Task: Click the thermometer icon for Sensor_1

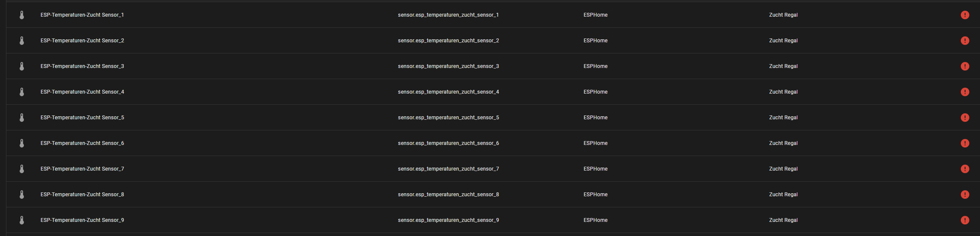Action: [22, 15]
